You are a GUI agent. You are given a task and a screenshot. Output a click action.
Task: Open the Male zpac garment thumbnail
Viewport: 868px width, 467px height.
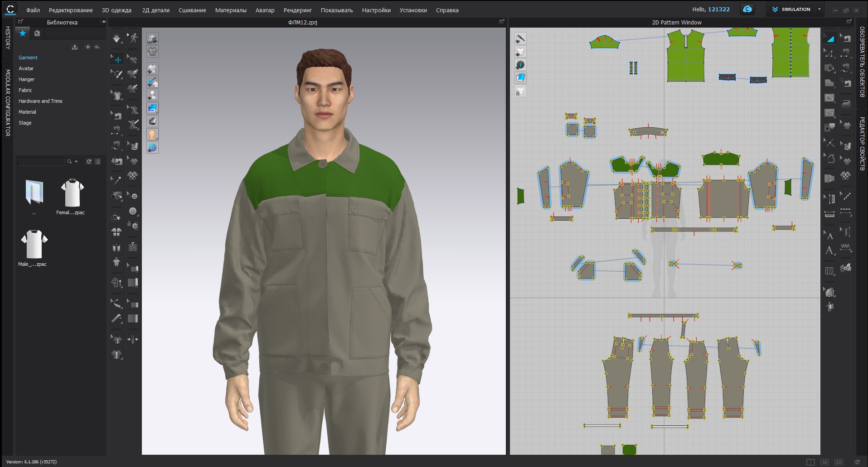(x=34, y=245)
